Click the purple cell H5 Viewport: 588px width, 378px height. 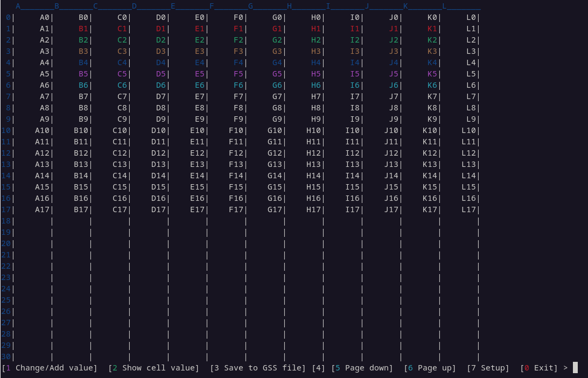316,74
